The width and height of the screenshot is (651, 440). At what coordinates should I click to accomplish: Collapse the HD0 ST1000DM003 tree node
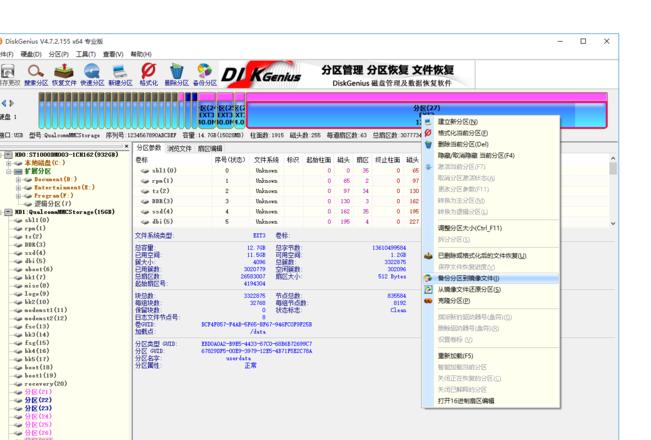click(x=1, y=155)
